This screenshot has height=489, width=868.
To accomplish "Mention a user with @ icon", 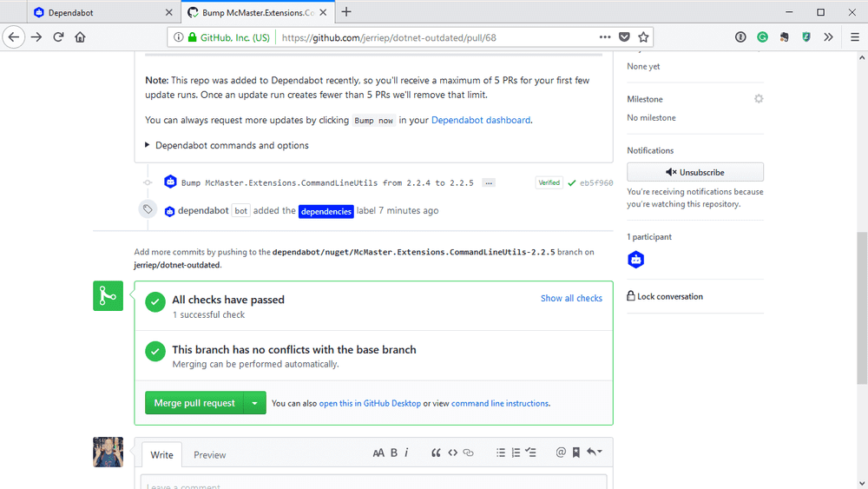I will (561, 453).
